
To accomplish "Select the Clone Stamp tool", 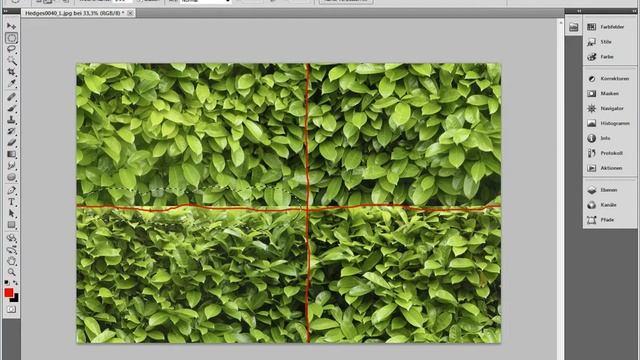I will pyautogui.click(x=11, y=120).
